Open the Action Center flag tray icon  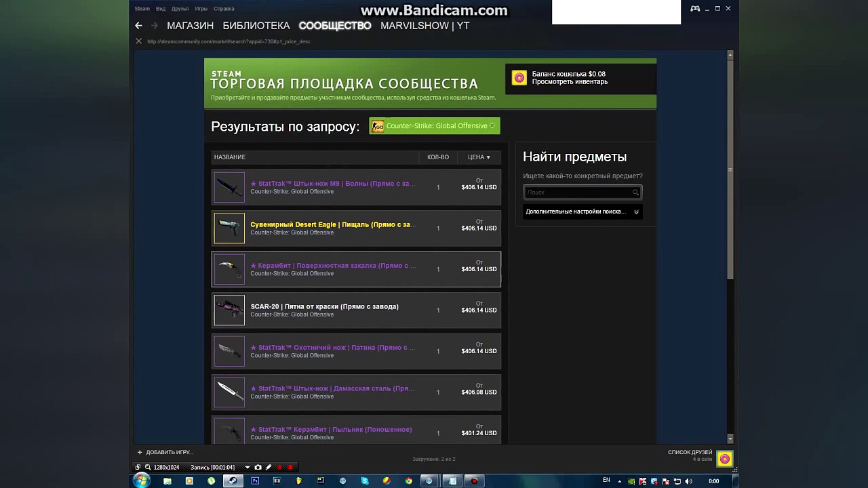tap(666, 481)
